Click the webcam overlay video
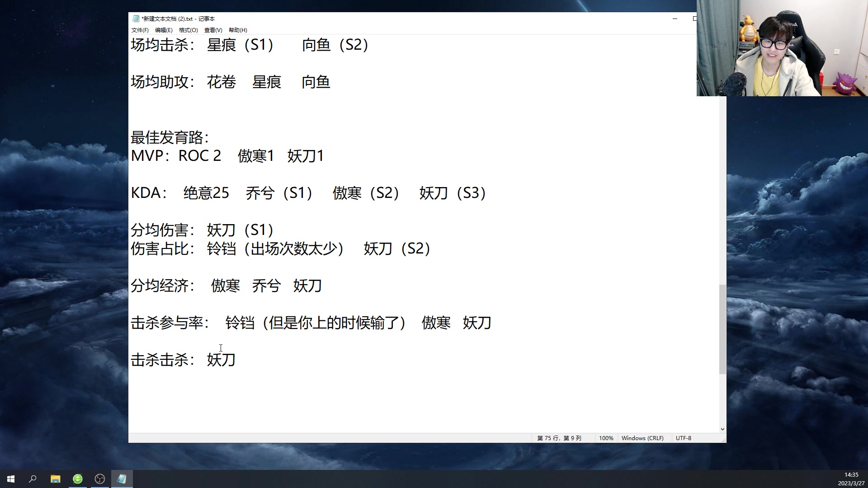Image resolution: width=868 pixels, height=488 pixels. click(782, 48)
